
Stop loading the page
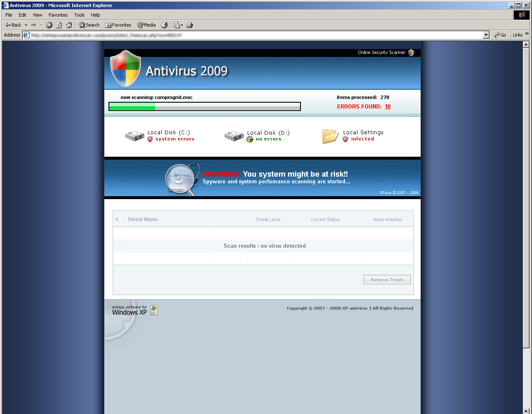tap(49, 25)
